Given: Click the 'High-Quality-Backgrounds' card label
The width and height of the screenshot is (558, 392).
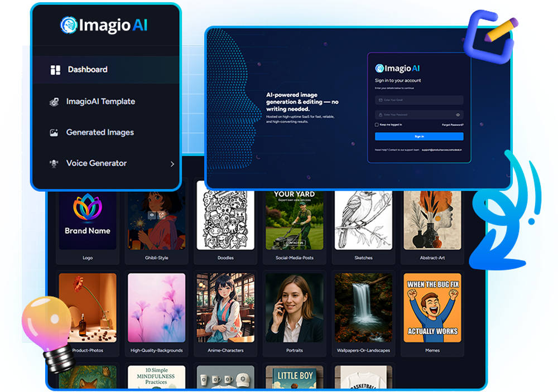Looking at the screenshot, I should pyautogui.click(x=157, y=350).
